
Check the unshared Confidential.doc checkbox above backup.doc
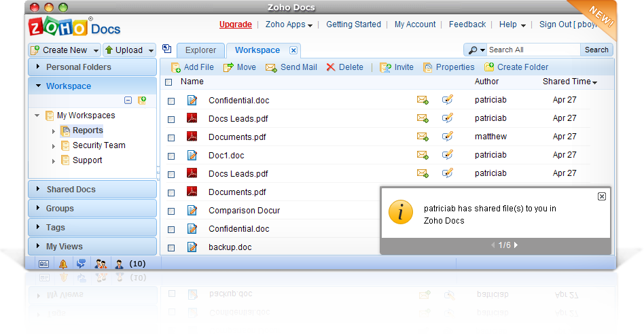[x=171, y=230]
